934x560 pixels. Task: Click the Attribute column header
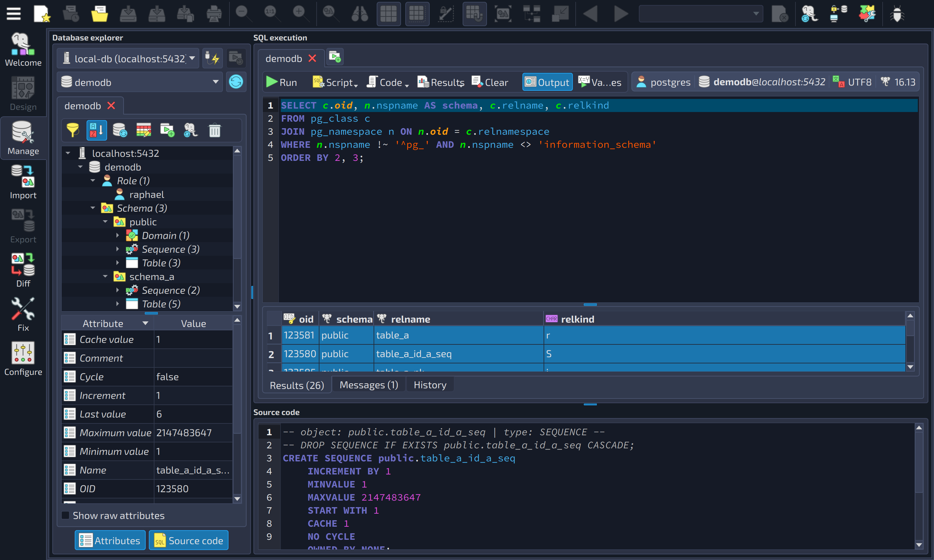click(107, 323)
